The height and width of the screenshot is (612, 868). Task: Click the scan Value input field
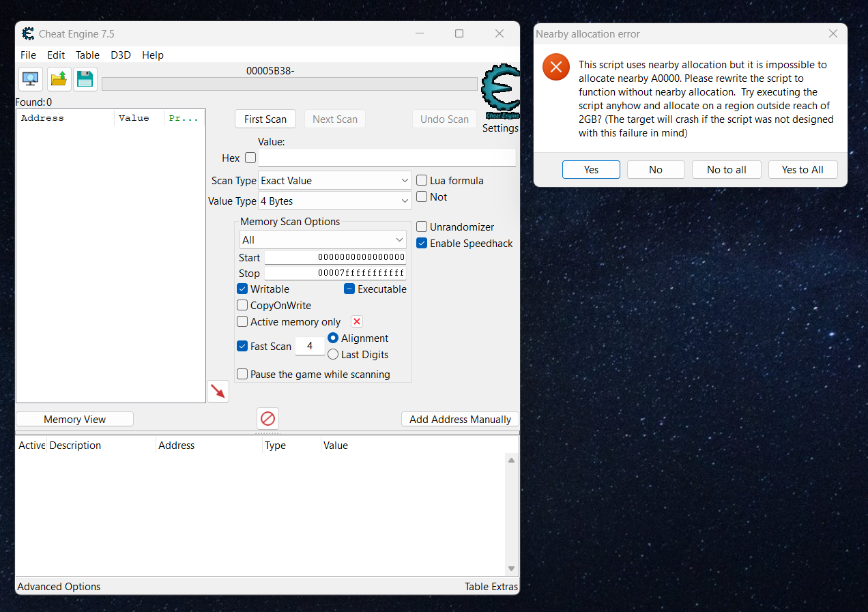(387, 158)
